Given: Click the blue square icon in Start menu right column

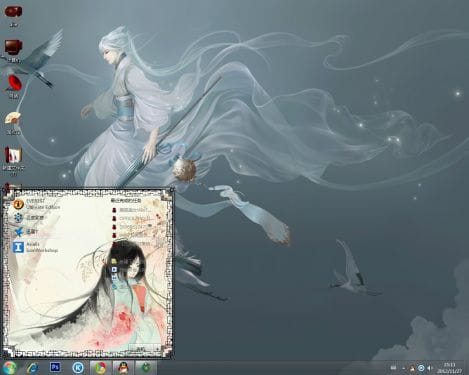Looking at the screenshot, I should 114,269.
